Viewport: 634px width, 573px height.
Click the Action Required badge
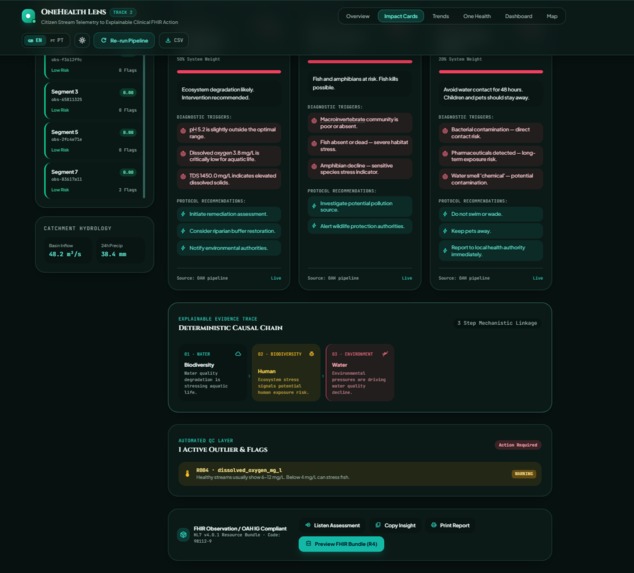(518, 445)
